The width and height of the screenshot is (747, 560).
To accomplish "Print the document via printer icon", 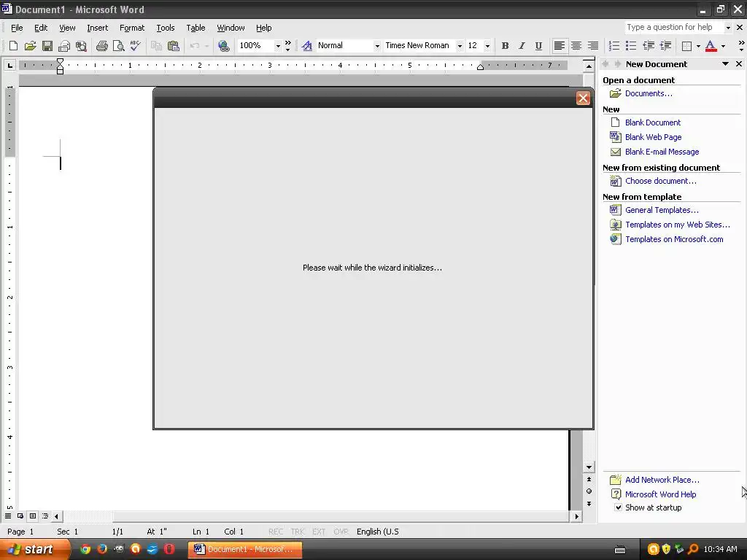I will point(101,46).
